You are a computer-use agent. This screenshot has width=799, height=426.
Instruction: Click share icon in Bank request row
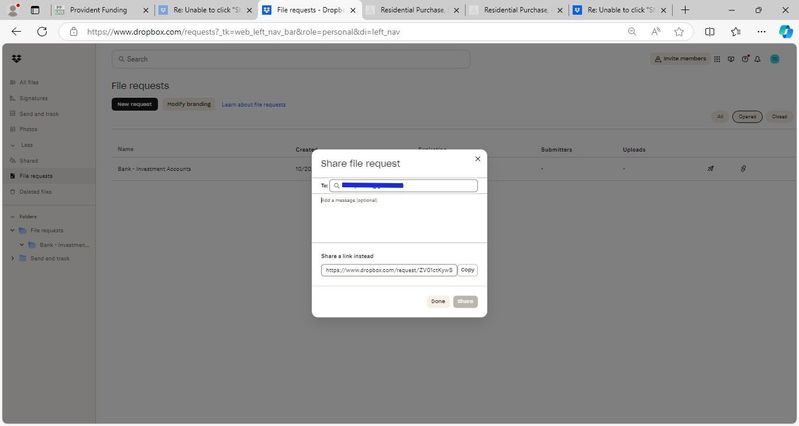710,168
